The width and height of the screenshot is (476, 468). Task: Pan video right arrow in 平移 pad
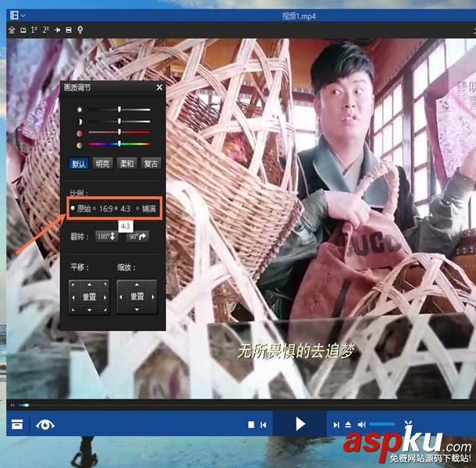[x=105, y=297]
